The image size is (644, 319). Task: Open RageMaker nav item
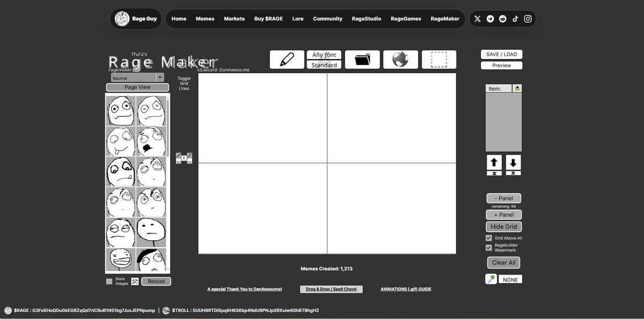coord(445,19)
